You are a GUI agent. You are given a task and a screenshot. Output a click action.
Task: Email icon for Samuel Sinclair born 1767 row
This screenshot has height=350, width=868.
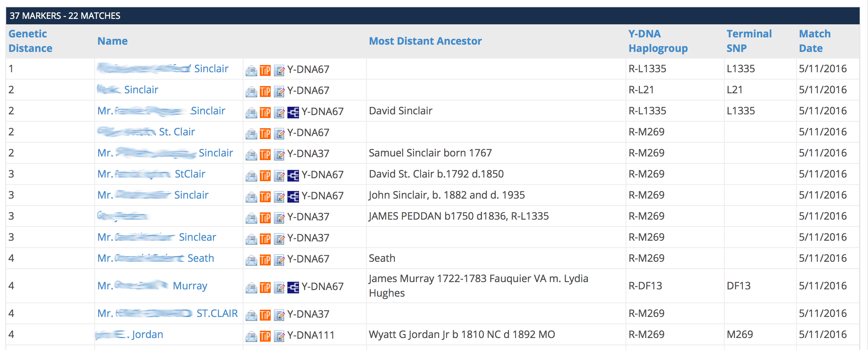251,154
